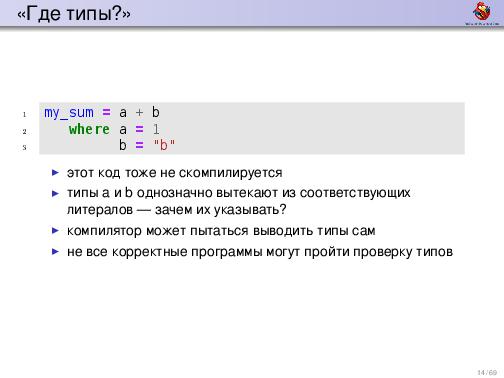Click the text 'литералов — зачем их указывать?'
Image resolution: width=504 pixels, height=378 pixels.
177,210
